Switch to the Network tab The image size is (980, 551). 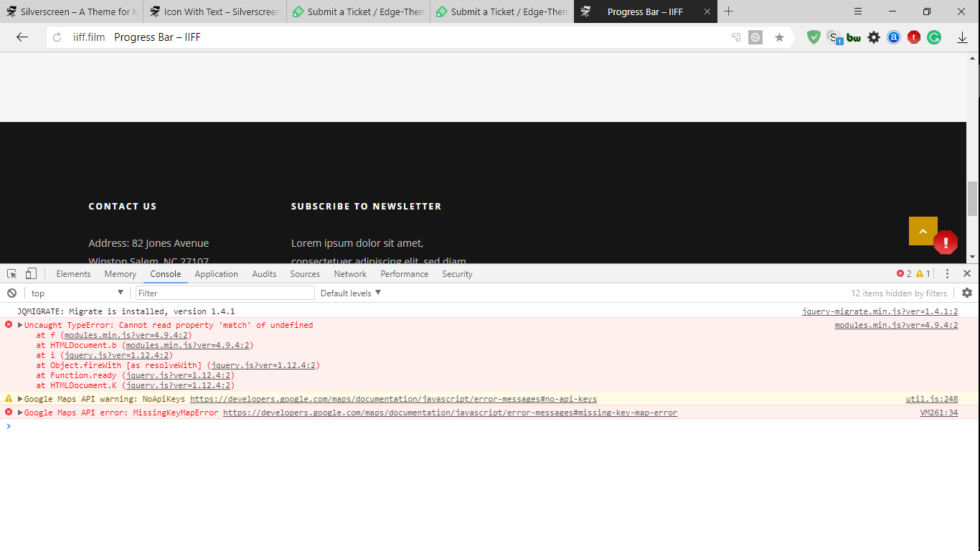(x=350, y=273)
